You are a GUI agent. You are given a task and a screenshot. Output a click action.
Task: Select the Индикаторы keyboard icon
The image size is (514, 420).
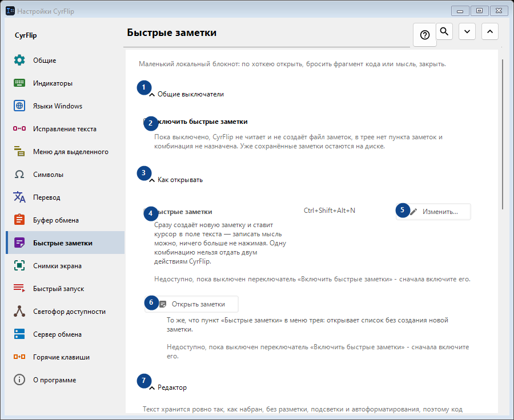point(19,83)
